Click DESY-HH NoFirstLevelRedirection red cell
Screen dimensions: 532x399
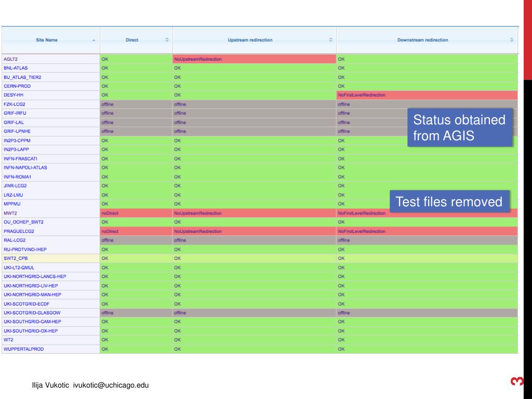427,95
